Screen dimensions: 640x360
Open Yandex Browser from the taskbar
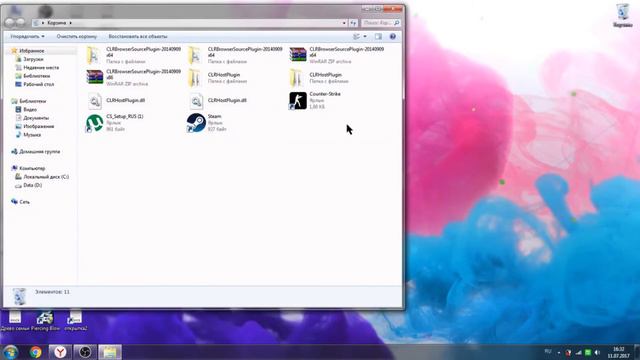(60, 352)
